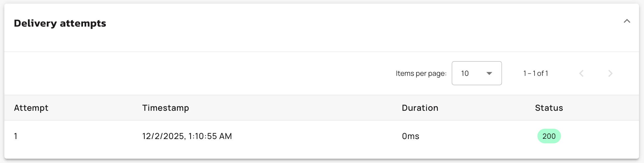Click the Duration column header

pyautogui.click(x=420, y=108)
